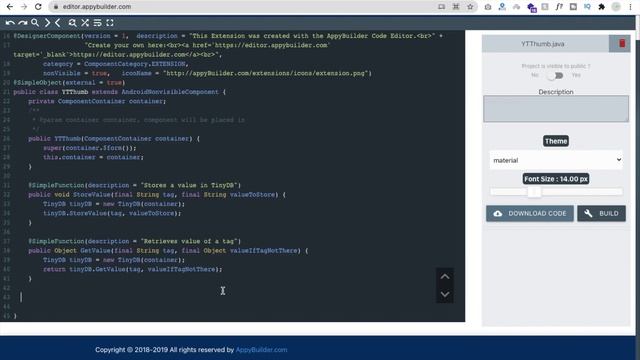Screen dimensions: 640x360
Task: Open the Chrome three-dot menu
Action: click(x=630, y=7)
